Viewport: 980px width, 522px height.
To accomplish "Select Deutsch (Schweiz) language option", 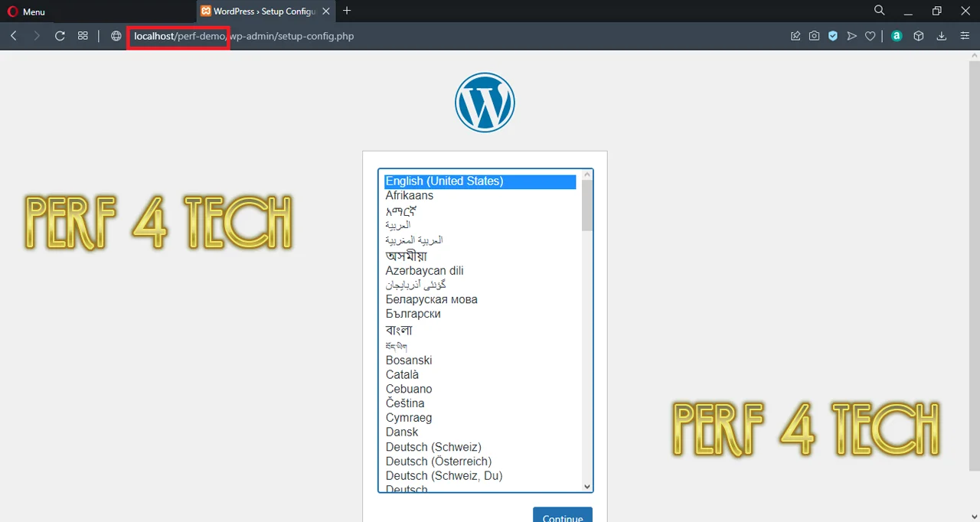I will (480, 447).
